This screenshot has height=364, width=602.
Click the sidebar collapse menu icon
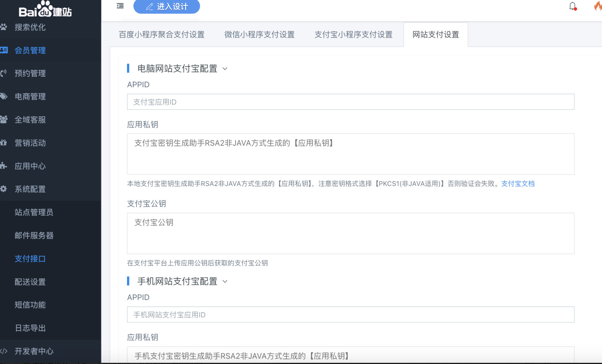[x=120, y=6]
